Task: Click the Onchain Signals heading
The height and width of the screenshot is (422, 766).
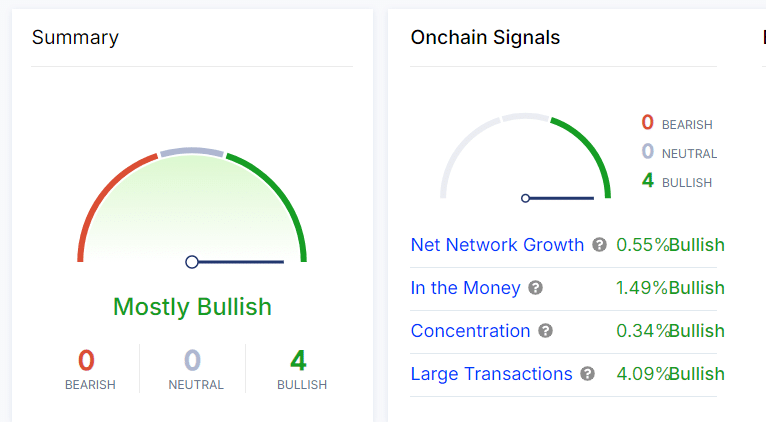Action: pos(485,38)
